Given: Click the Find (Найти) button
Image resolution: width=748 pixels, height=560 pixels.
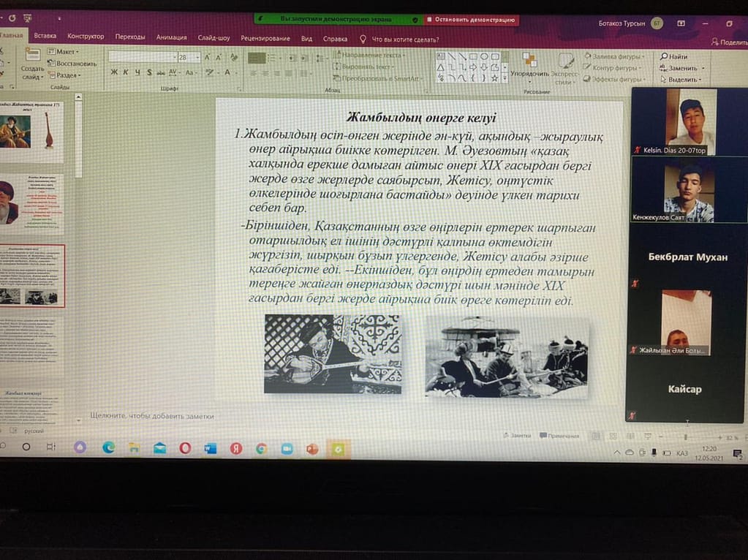Looking at the screenshot, I should [674, 56].
